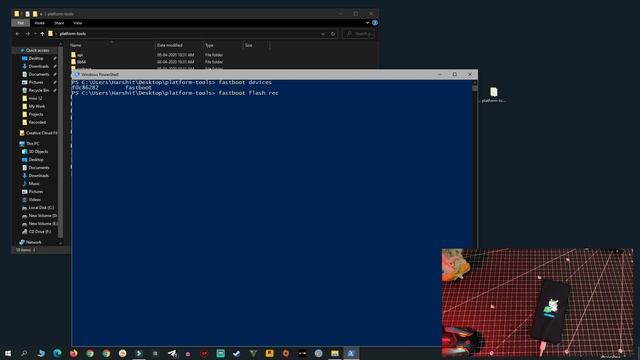Open File Explorer help question mark

375,23
